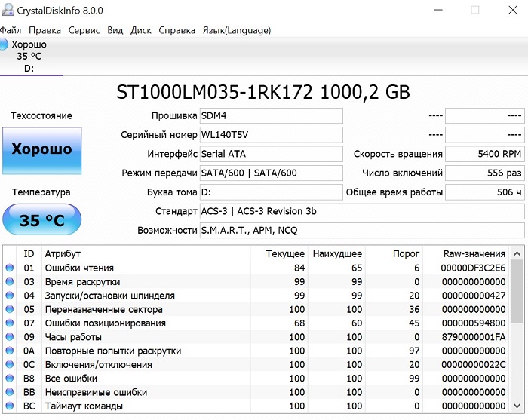
Task: Click status orb of Переназначенные сектора row
Action: pos(9,309)
